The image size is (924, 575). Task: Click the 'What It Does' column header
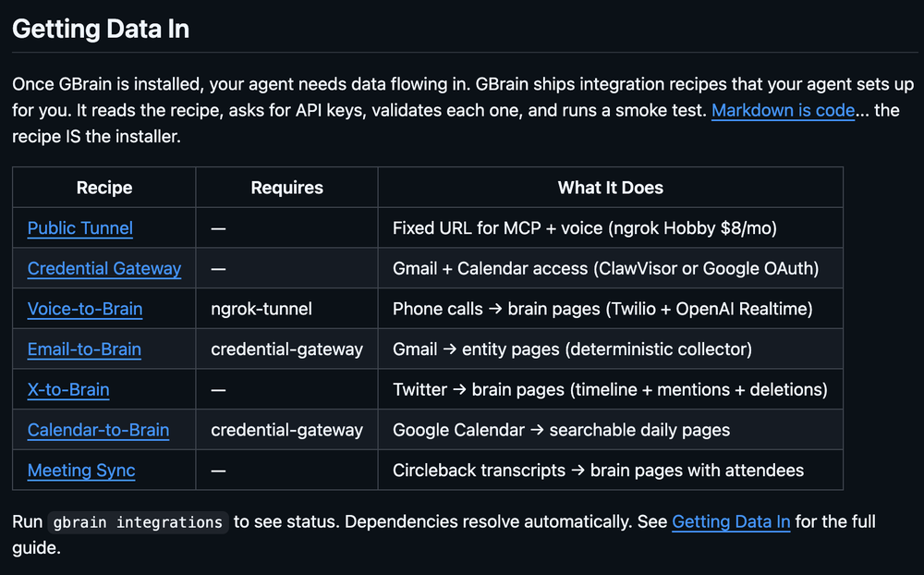click(x=610, y=188)
